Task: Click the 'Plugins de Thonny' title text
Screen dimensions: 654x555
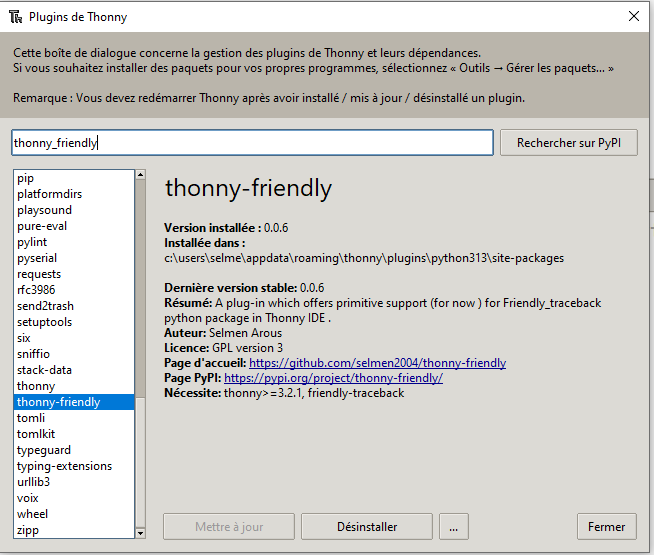Action: pyautogui.click(x=78, y=17)
